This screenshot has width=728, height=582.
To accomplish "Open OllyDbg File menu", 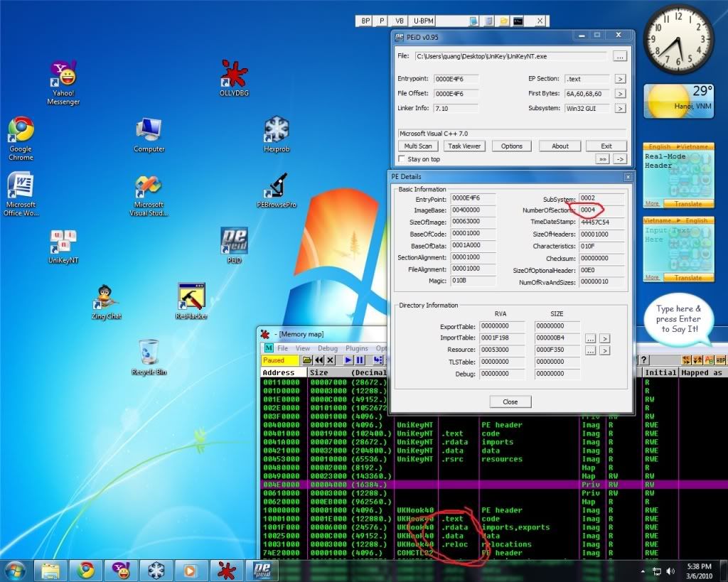I will [283, 348].
